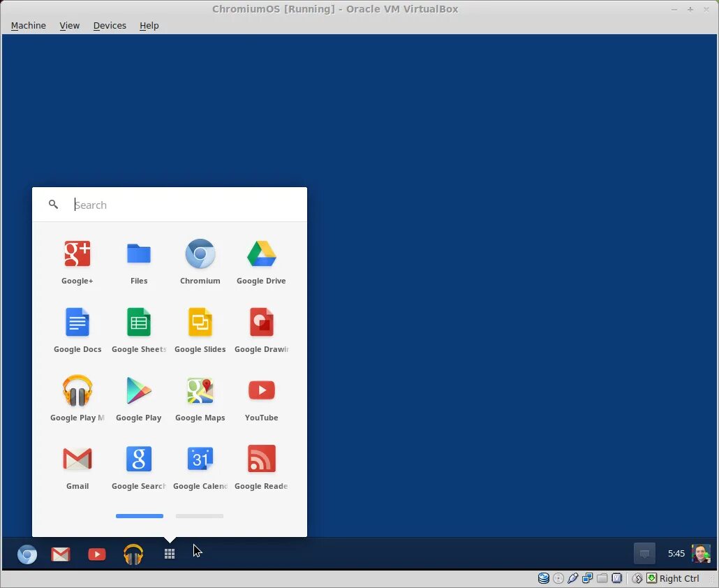The width and height of the screenshot is (719, 588).
Task: Click the 5:45 clock in the tray
Action: 676,554
